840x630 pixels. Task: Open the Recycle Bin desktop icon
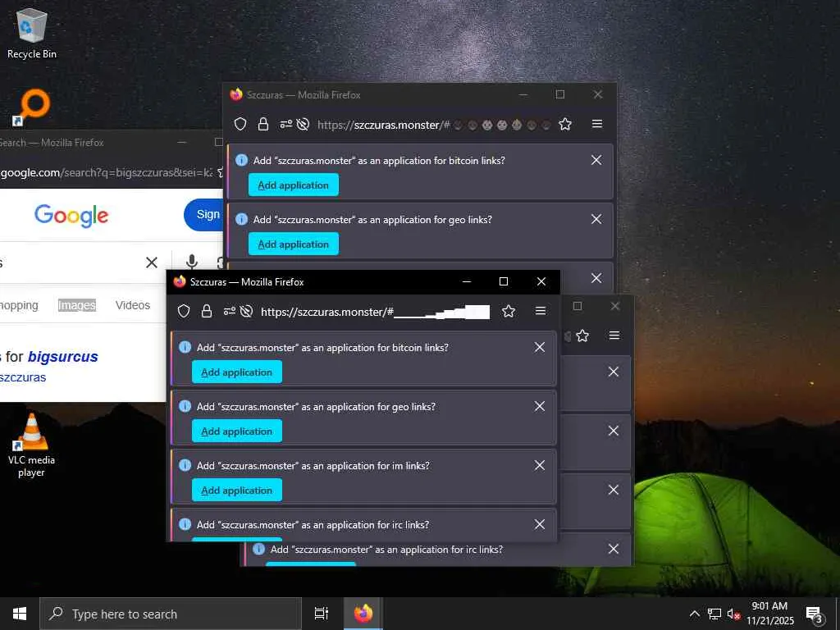coord(32,33)
